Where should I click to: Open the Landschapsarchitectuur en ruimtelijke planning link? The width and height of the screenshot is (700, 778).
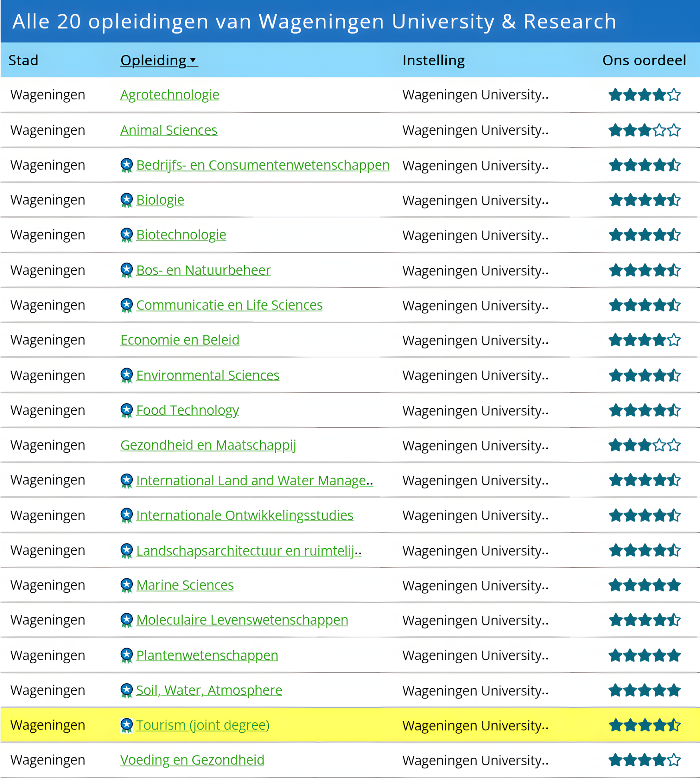pos(249,551)
